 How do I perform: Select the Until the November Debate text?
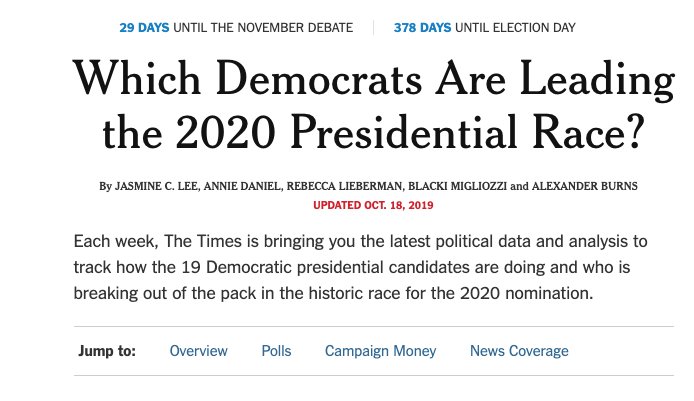[x=263, y=27]
